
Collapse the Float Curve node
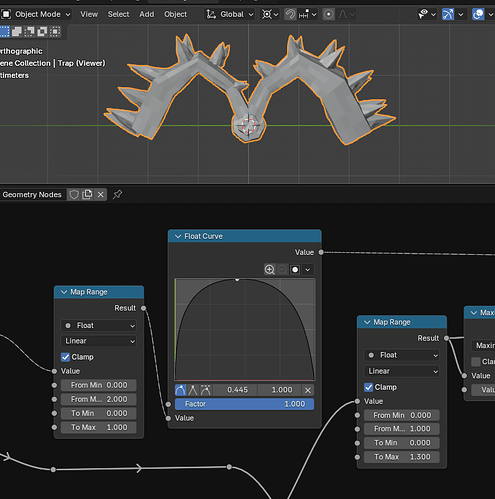[178, 236]
